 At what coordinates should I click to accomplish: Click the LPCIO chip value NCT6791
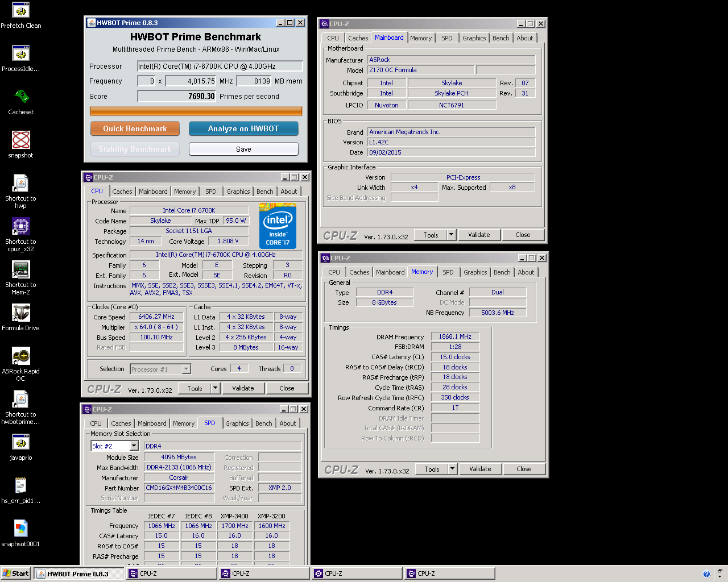tap(452, 106)
